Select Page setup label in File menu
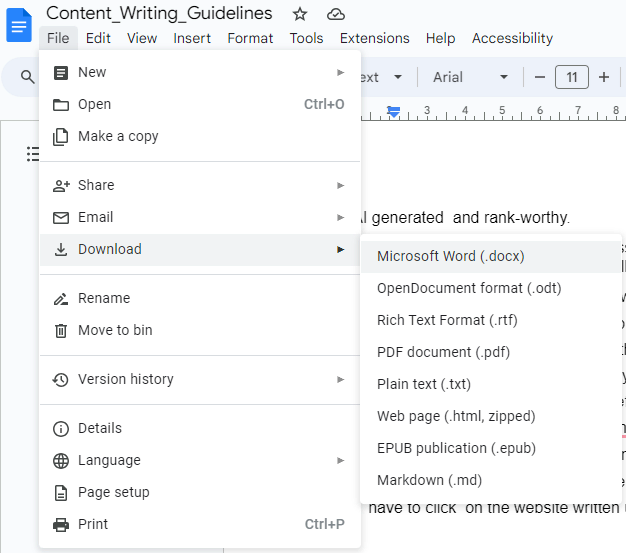626x553 pixels. (x=114, y=493)
